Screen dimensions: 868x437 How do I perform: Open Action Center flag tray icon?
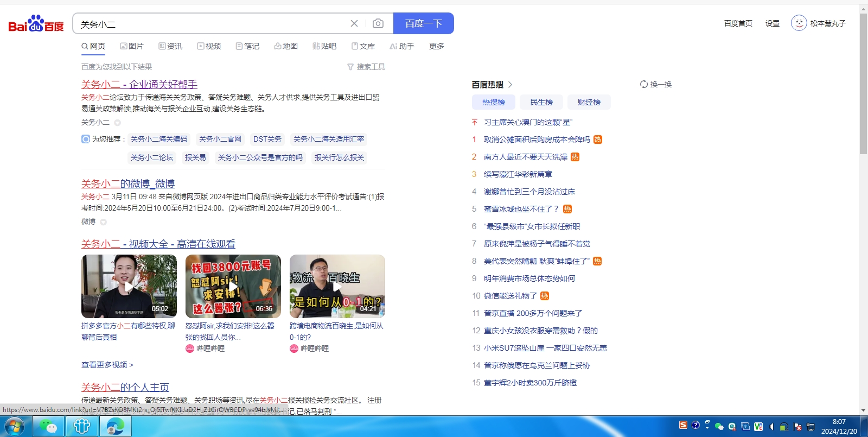[x=797, y=427]
